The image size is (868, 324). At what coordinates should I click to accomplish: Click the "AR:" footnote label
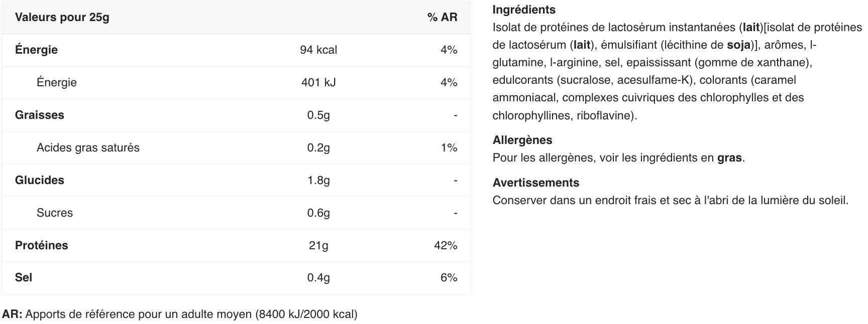(12, 314)
